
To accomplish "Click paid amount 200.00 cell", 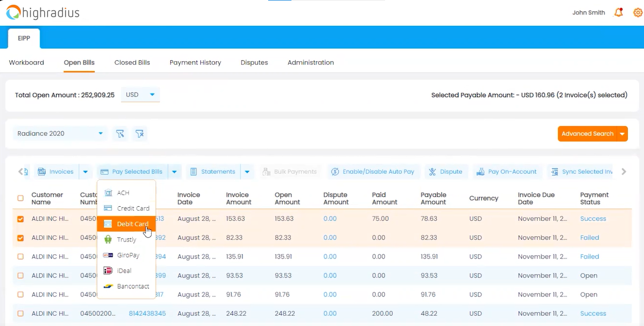I will pyautogui.click(x=382, y=313).
